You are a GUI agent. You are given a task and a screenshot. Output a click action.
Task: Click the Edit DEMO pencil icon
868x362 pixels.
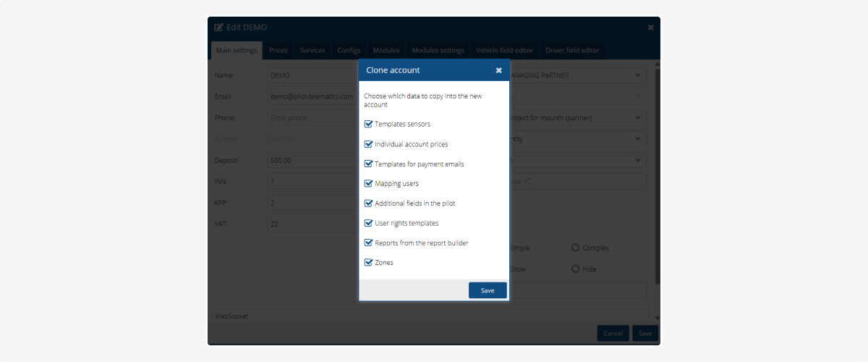click(x=219, y=28)
